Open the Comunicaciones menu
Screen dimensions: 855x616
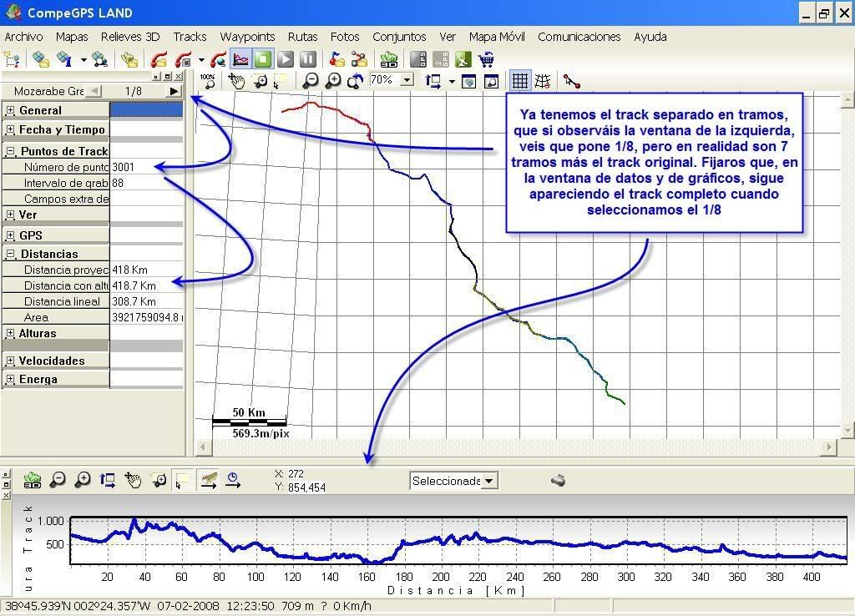click(x=579, y=37)
